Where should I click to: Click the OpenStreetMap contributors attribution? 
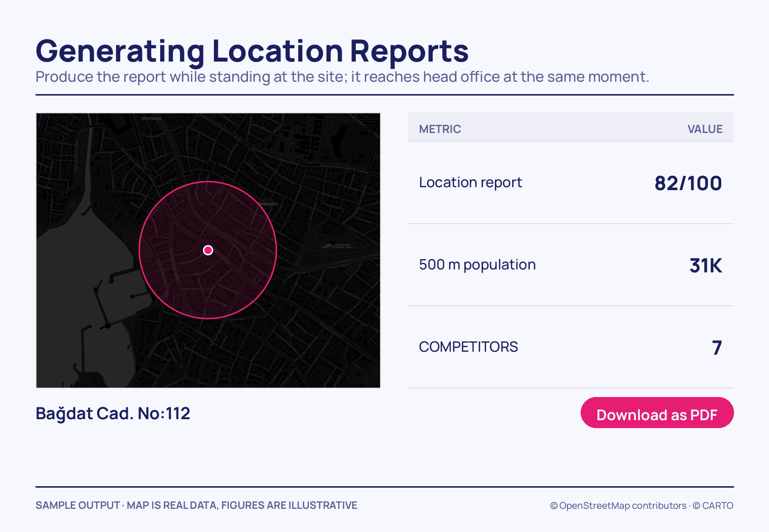coord(618,506)
